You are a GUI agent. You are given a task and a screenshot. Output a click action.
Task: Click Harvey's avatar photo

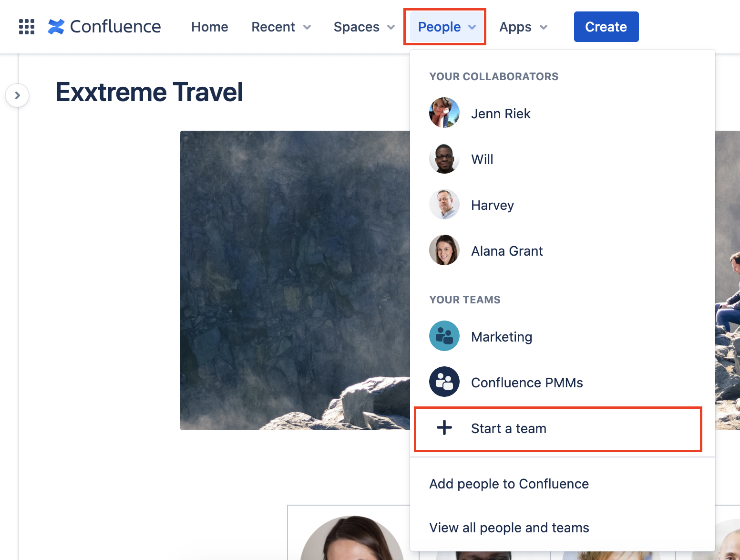(444, 204)
